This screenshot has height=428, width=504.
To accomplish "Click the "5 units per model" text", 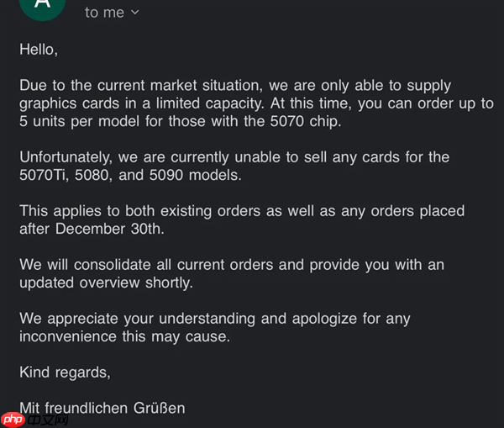I will (x=77, y=121).
